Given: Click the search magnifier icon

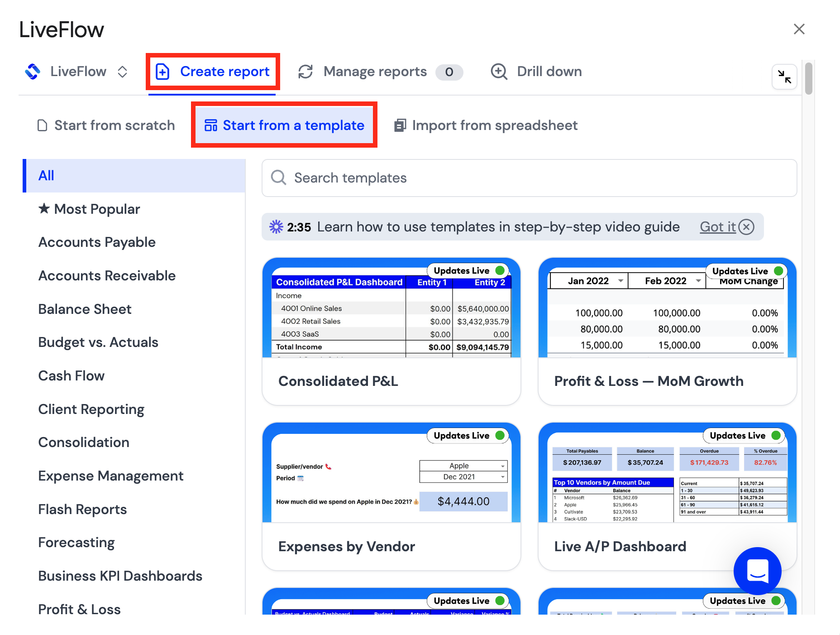Looking at the screenshot, I should (278, 178).
